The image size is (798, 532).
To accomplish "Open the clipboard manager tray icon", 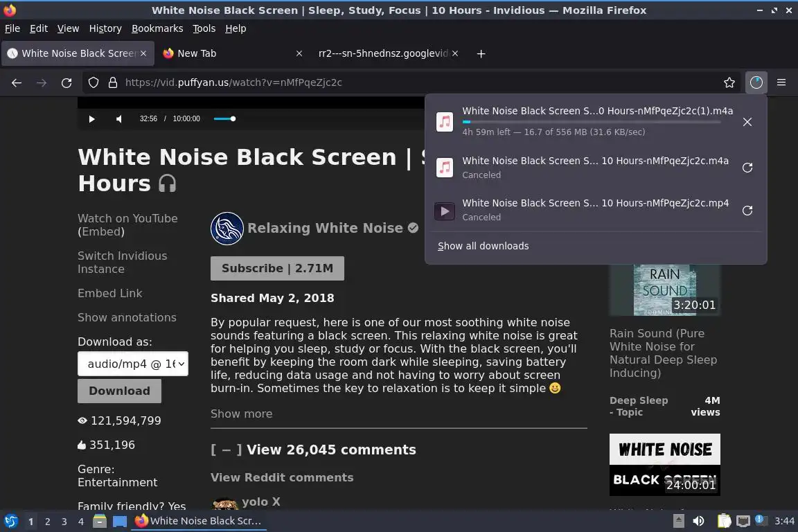I will [724, 521].
